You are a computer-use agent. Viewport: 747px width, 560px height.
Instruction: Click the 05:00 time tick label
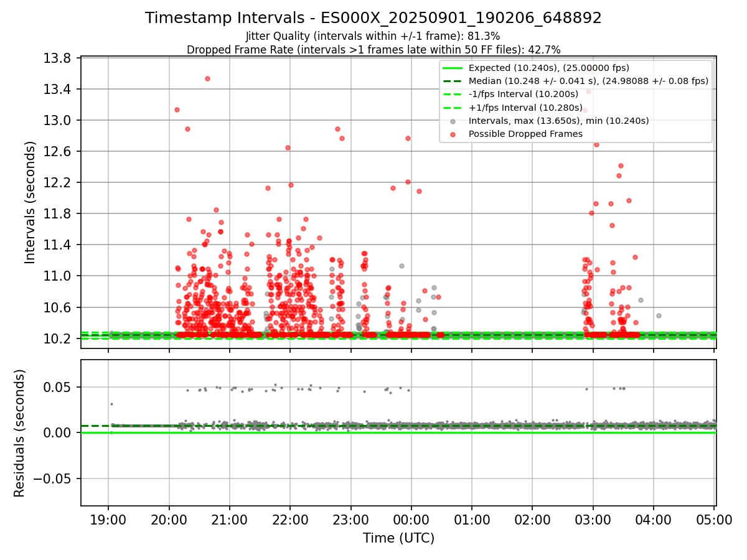[713, 519]
